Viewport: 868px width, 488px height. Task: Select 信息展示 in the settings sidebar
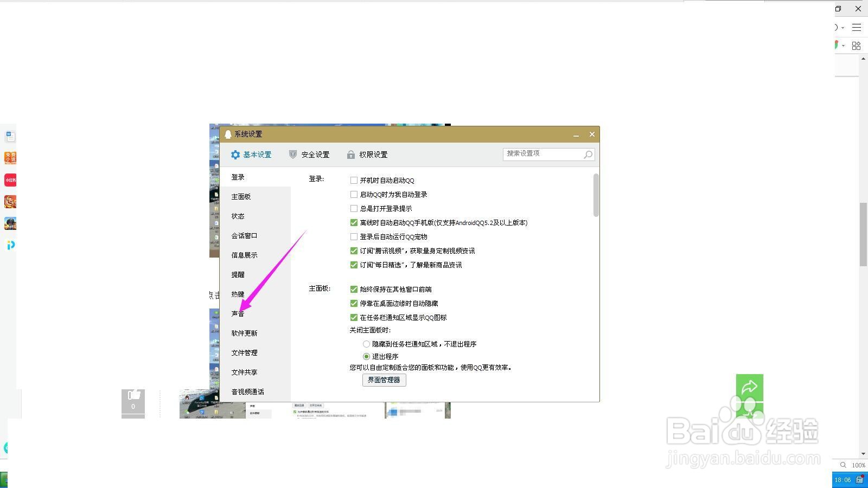(x=255, y=255)
